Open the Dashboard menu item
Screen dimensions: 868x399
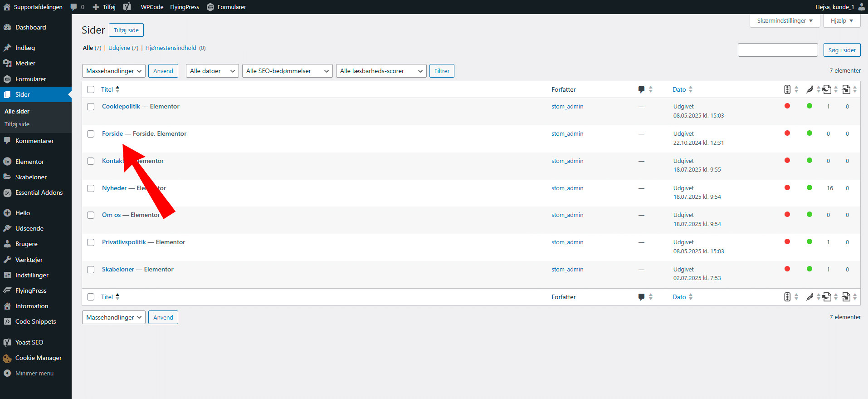(31, 27)
